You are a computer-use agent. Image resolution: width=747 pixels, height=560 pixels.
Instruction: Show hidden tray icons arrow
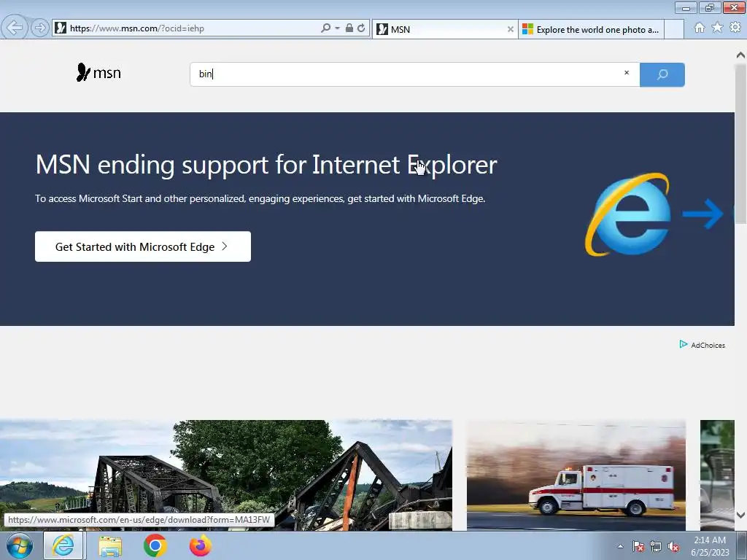pos(620,546)
